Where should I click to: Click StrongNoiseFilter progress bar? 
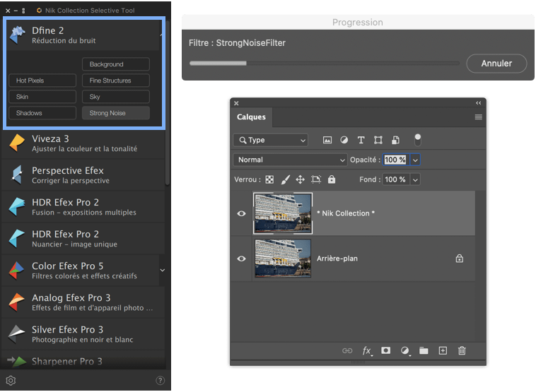point(325,63)
